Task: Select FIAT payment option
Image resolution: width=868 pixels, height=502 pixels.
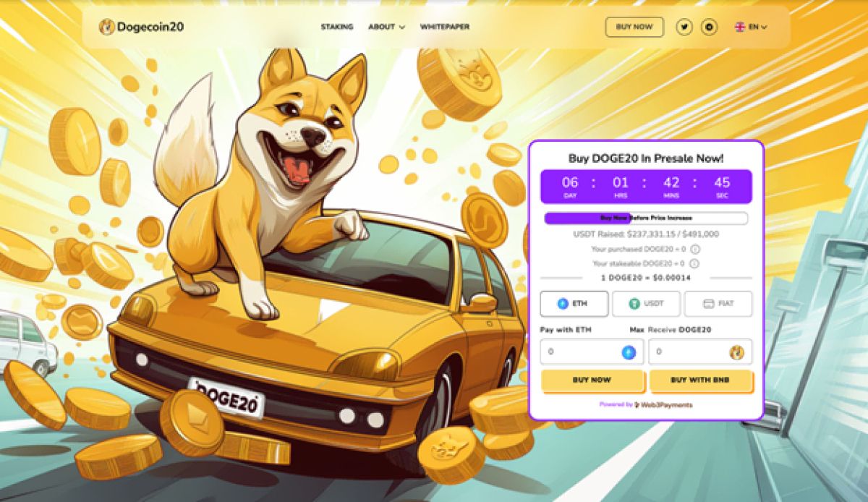Action: pyautogui.click(x=718, y=304)
